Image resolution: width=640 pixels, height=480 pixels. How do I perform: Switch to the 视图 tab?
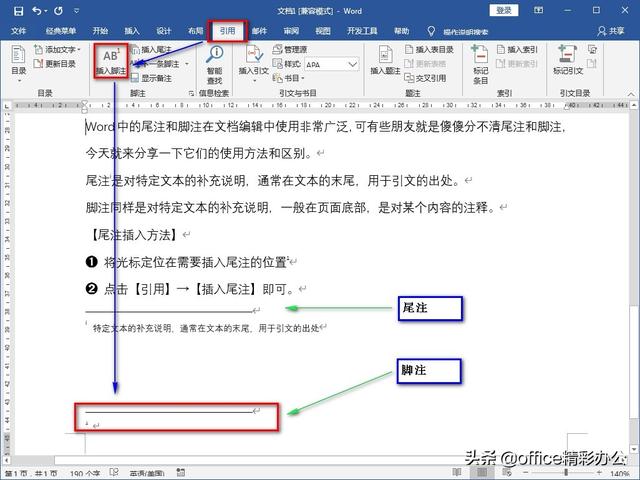[323, 31]
